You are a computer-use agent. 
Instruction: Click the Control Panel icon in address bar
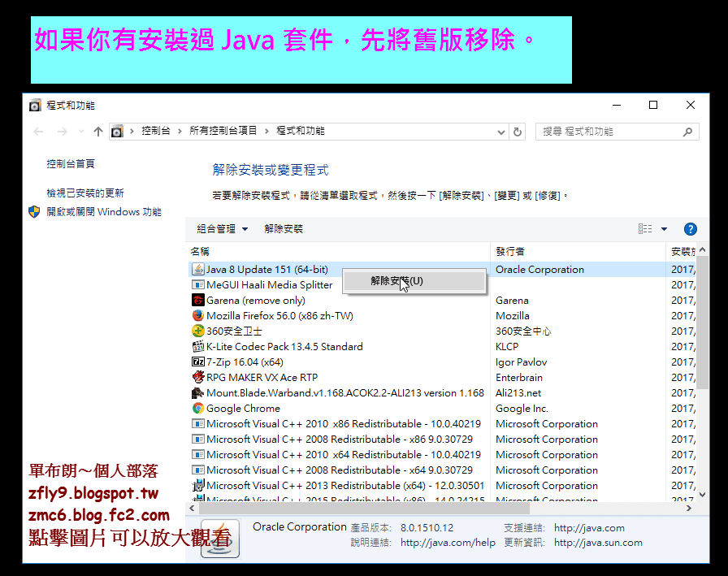(118, 132)
